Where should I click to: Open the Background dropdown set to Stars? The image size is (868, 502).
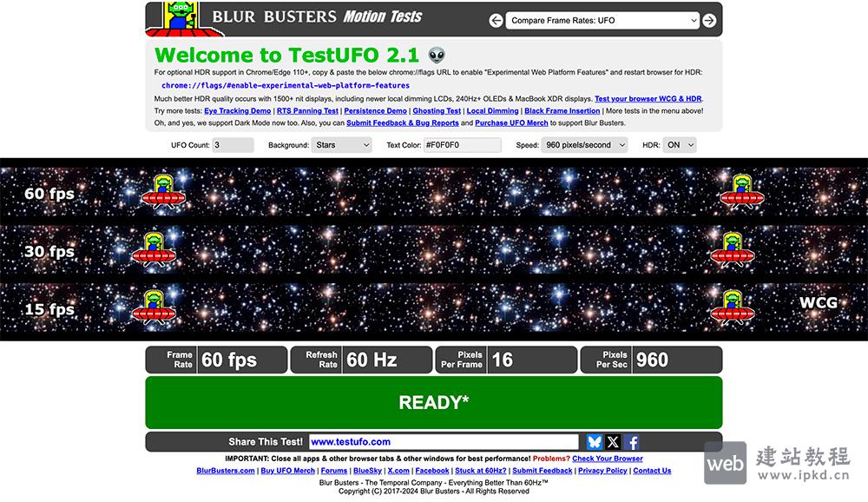pos(341,145)
